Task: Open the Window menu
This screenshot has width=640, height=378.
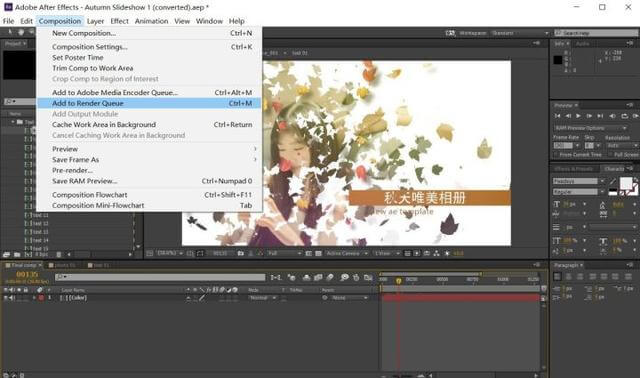Action: tap(209, 21)
